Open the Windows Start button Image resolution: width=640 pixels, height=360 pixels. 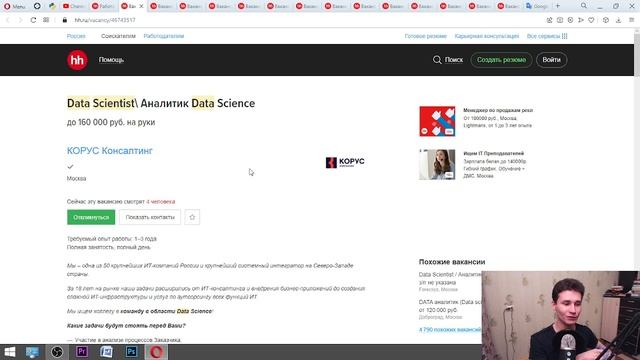(9, 352)
